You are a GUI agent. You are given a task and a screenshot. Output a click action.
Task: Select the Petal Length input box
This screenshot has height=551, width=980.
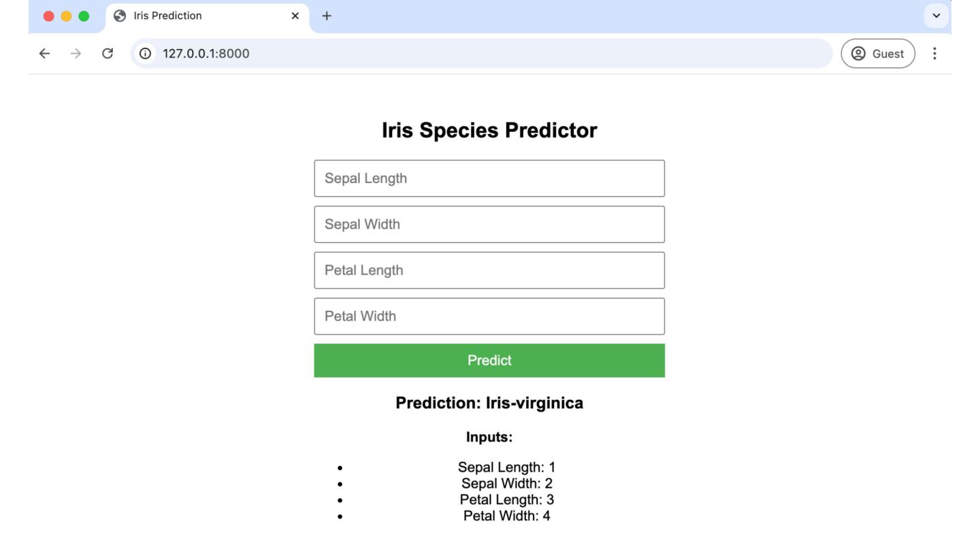[489, 270]
